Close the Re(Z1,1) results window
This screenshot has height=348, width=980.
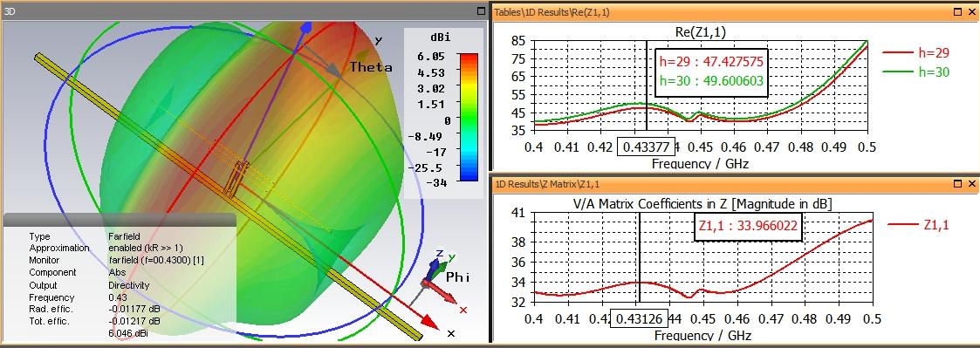pos(972,11)
